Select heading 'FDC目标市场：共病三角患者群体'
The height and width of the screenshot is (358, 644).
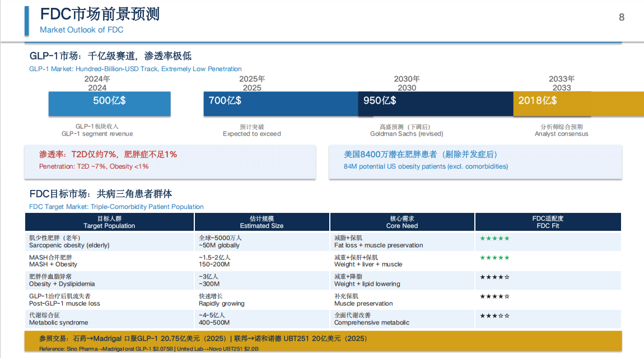[101, 194]
